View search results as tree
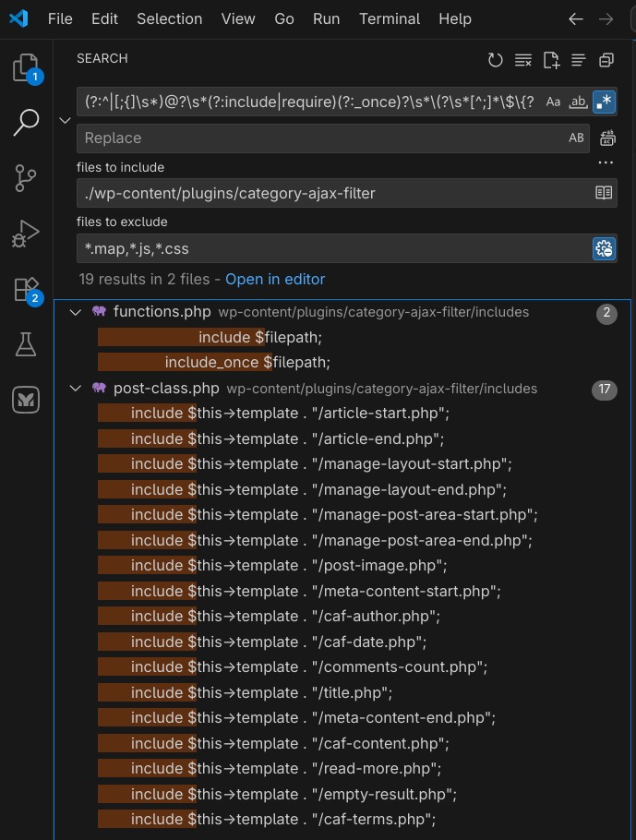This screenshot has width=636, height=840. 578,59
